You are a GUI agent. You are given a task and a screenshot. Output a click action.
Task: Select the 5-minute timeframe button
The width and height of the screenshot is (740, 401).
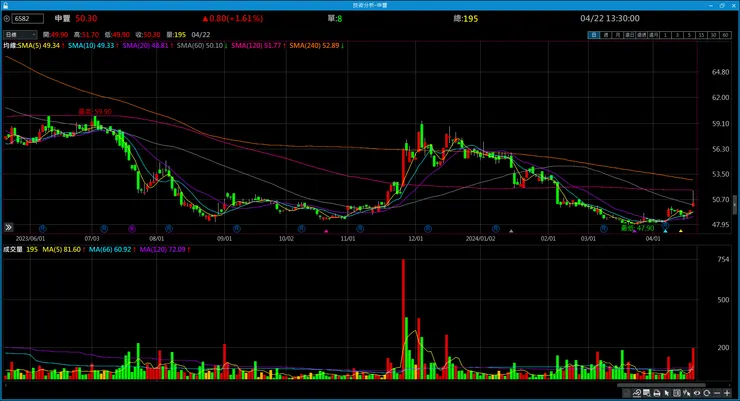click(690, 35)
